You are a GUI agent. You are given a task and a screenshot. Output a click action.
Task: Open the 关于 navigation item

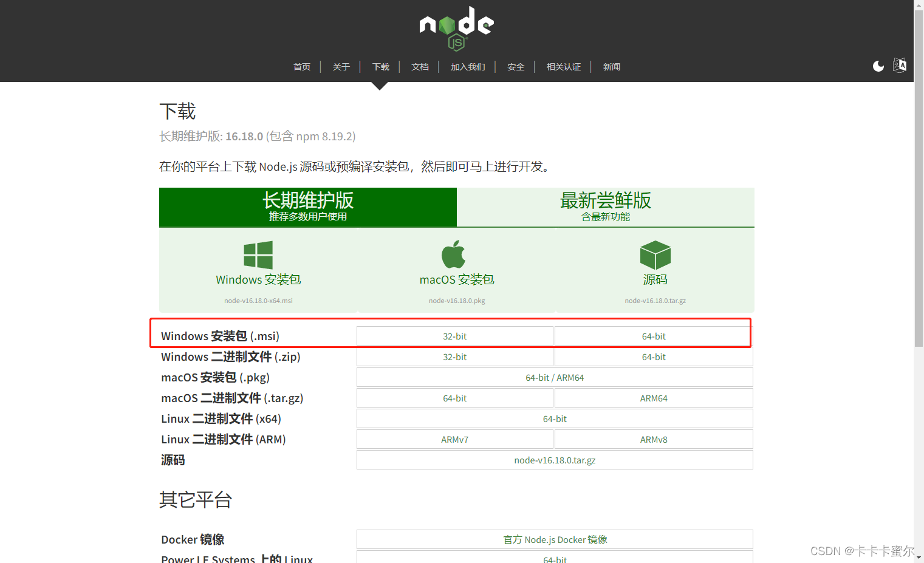341,67
